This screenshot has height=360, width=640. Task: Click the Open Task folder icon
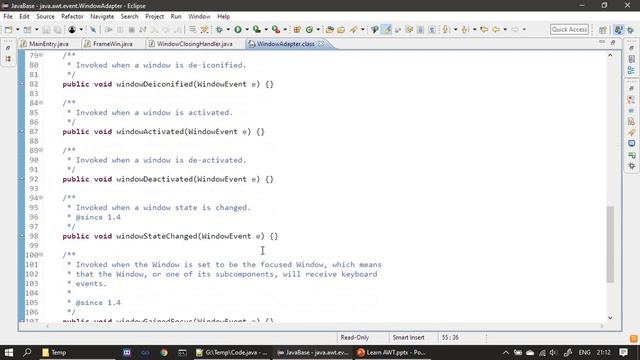click(341, 29)
